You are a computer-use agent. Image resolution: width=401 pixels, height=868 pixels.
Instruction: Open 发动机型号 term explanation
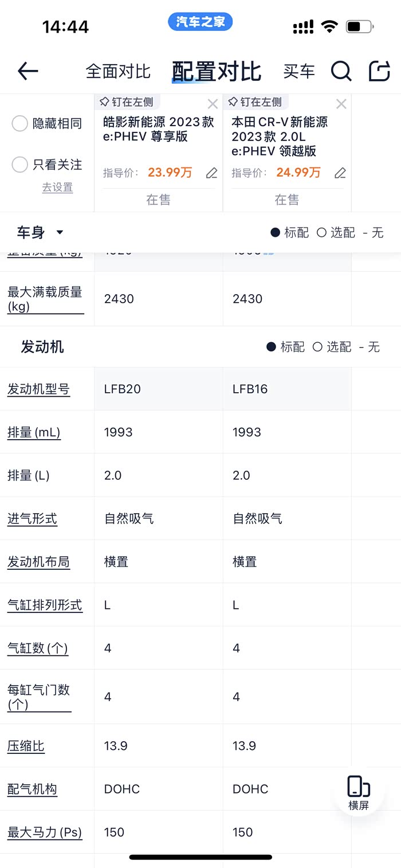pyautogui.click(x=38, y=389)
